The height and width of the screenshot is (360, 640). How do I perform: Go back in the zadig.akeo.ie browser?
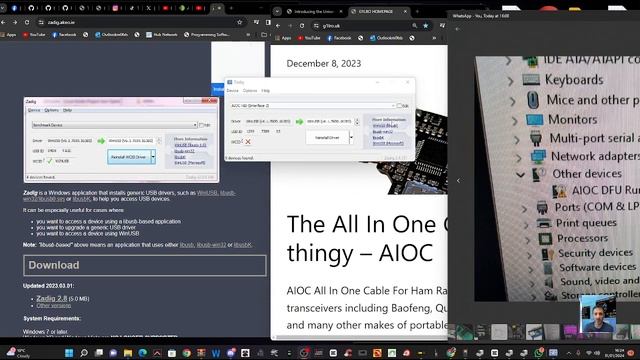tap(3, 22)
